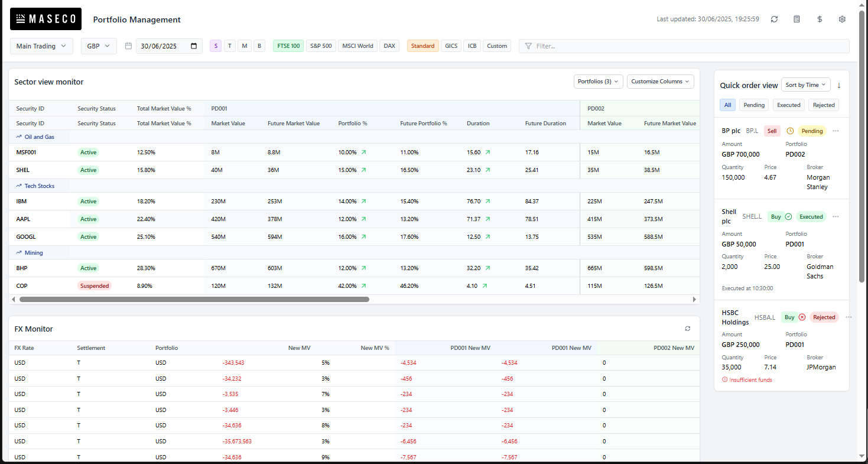
Task: Select the FTSE 100 benchmark
Action: click(x=288, y=46)
